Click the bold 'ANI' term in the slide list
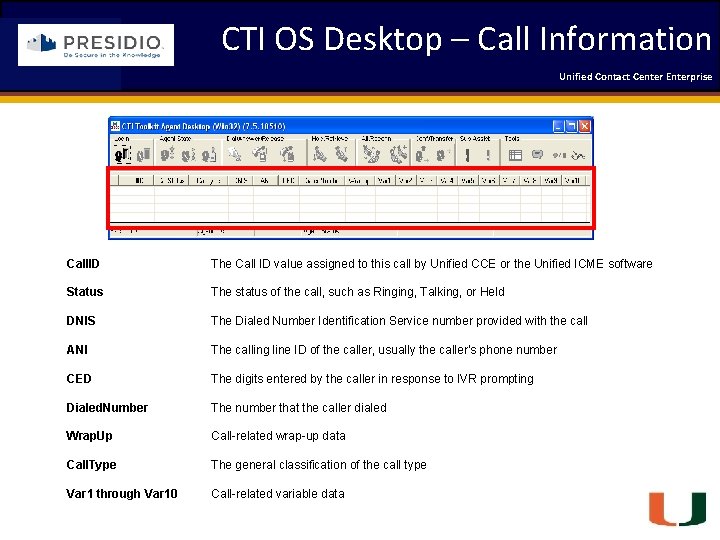This screenshot has height=540, width=720. click(x=77, y=349)
